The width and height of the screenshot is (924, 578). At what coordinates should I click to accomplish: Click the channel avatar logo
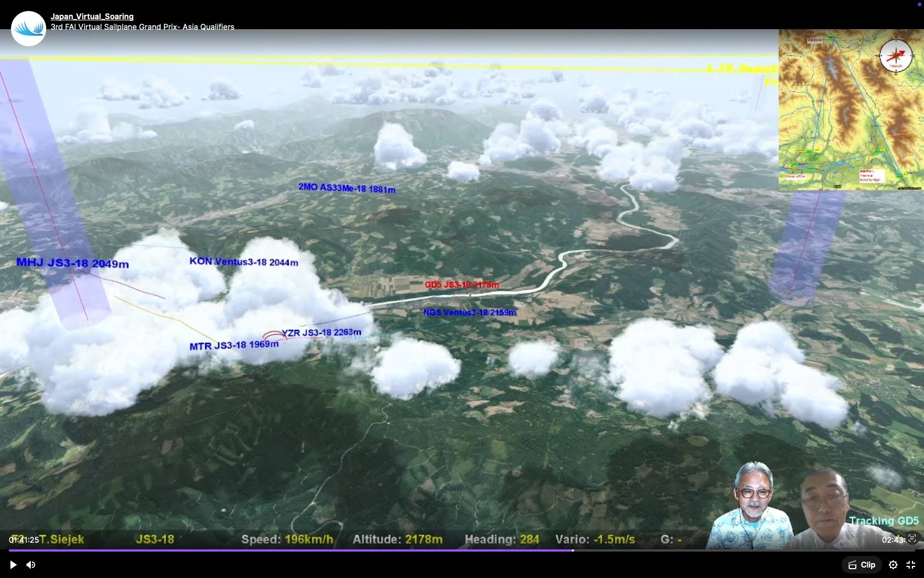28,28
